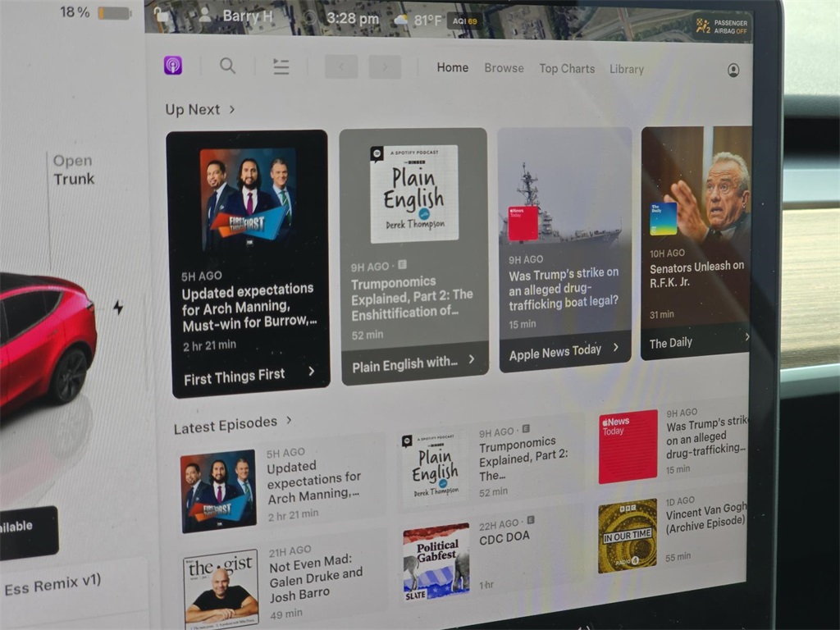Tap the charging lightning bolt icon

(x=118, y=307)
